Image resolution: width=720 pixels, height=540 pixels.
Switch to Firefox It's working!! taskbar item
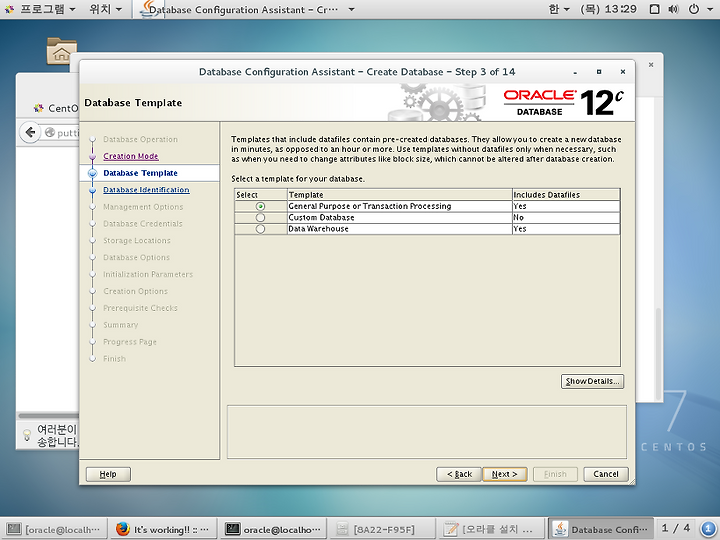coord(163,529)
